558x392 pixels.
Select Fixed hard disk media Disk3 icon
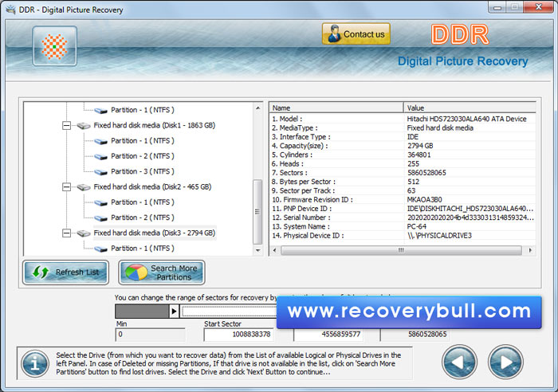coord(83,233)
